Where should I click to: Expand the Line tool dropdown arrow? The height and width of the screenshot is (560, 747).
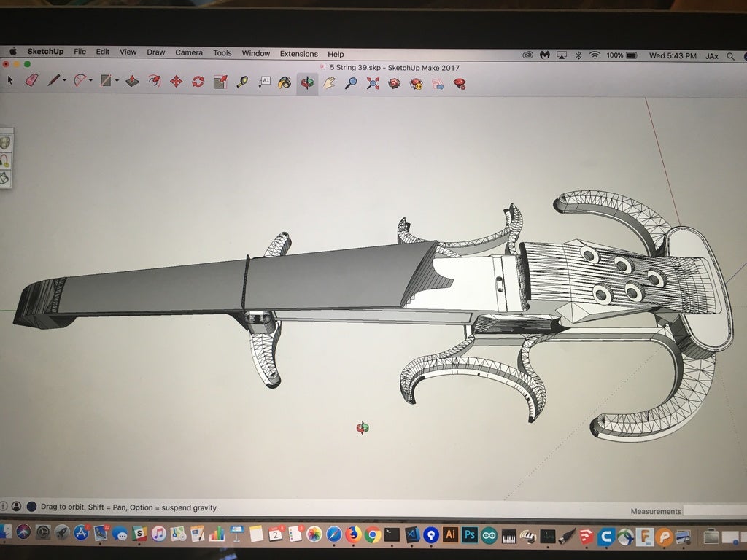pyautogui.click(x=64, y=80)
